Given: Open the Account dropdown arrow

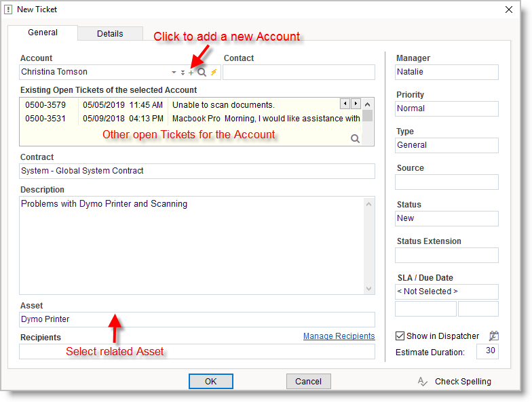Looking at the screenshot, I should [174, 73].
